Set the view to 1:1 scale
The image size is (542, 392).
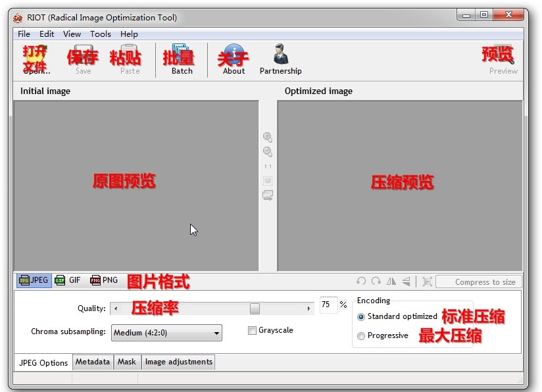268,166
